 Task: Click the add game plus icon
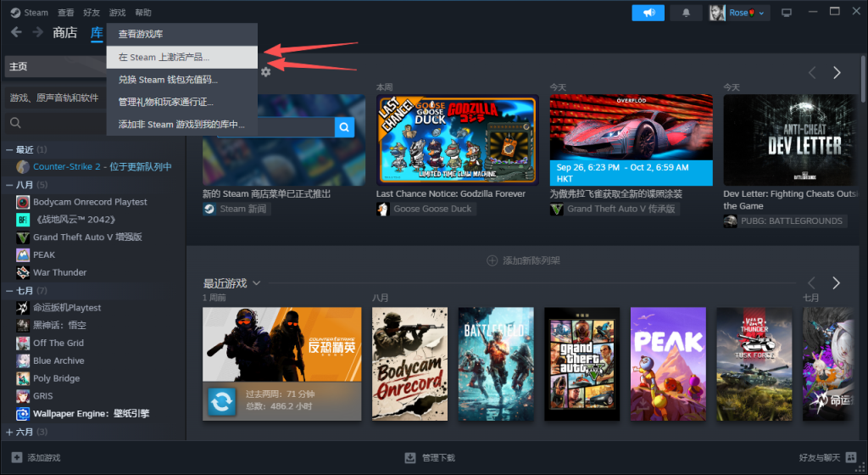pyautogui.click(x=16, y=458)
